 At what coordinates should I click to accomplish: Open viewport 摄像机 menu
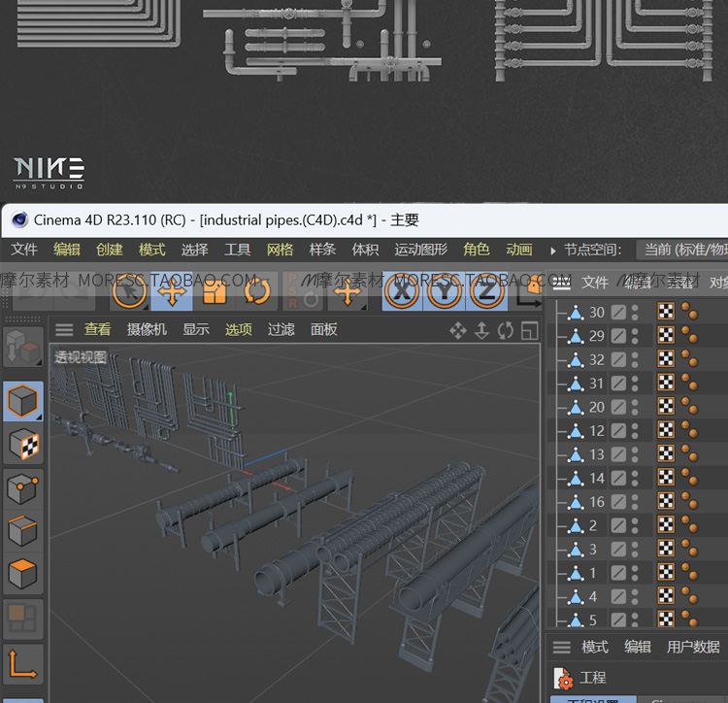[x=147, y=330]
